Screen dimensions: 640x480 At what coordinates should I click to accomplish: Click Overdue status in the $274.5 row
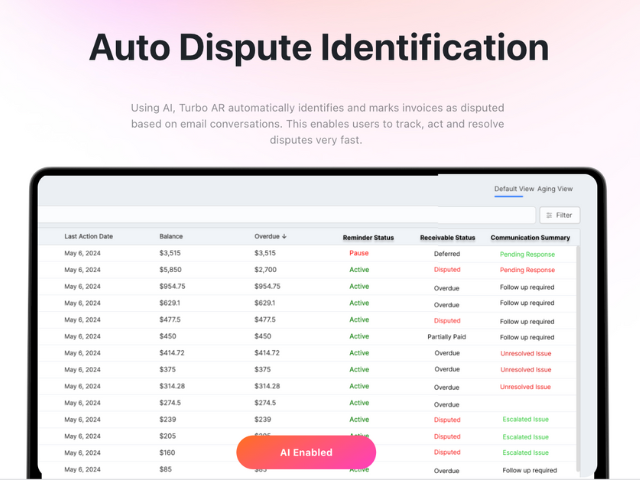coord(447,404)
